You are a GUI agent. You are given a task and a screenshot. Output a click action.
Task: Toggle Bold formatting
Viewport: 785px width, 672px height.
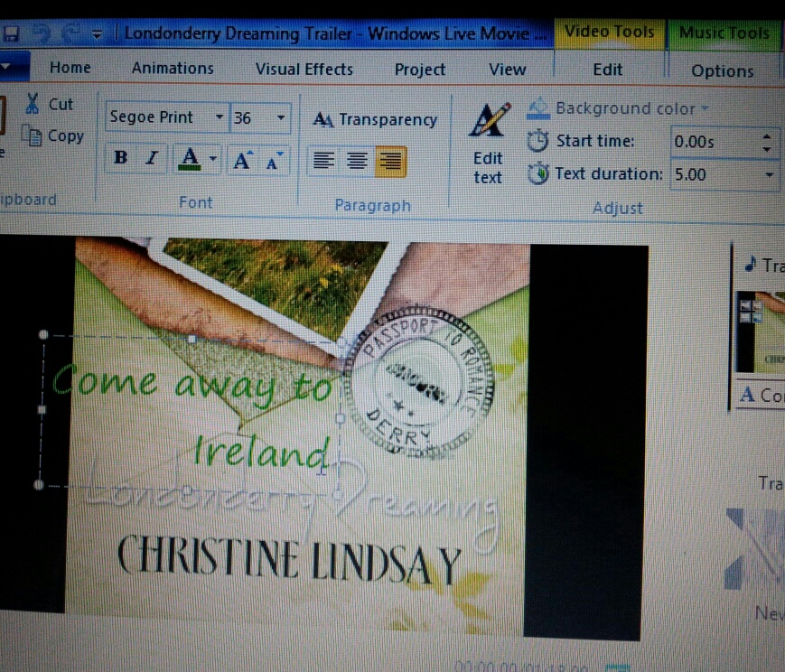coord(121,157)
